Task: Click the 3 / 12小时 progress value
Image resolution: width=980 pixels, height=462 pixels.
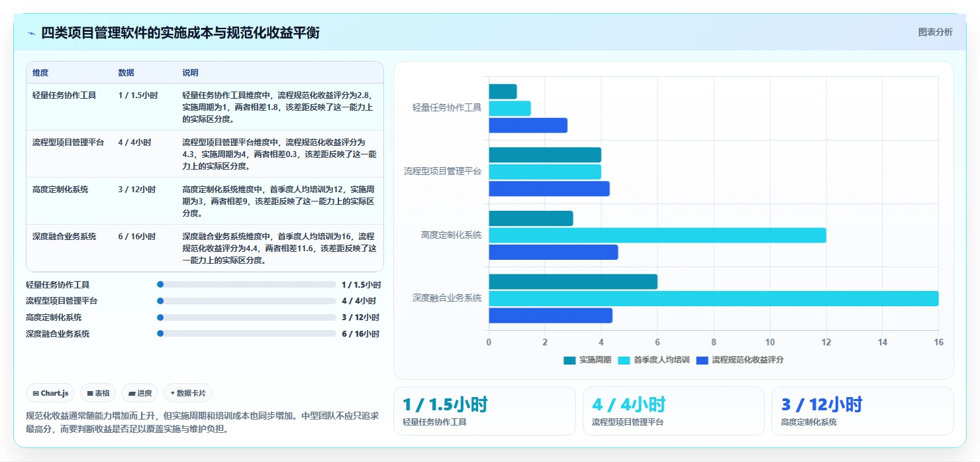Action: pos(360,318)
